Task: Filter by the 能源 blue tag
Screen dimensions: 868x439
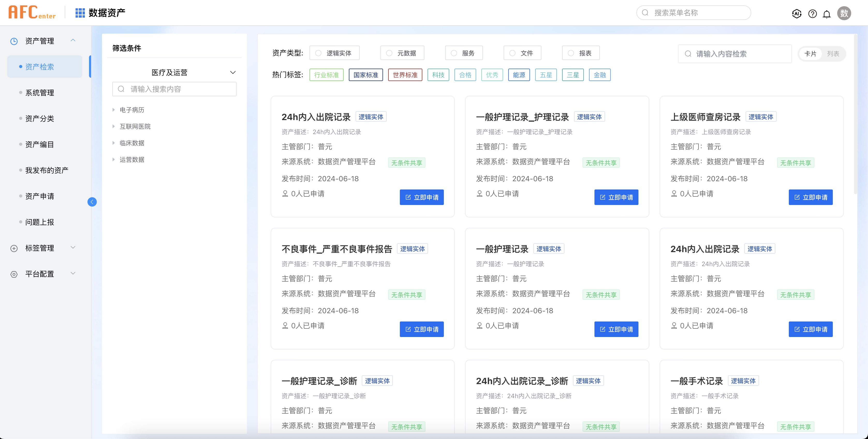Action: [x=519, y=75]
